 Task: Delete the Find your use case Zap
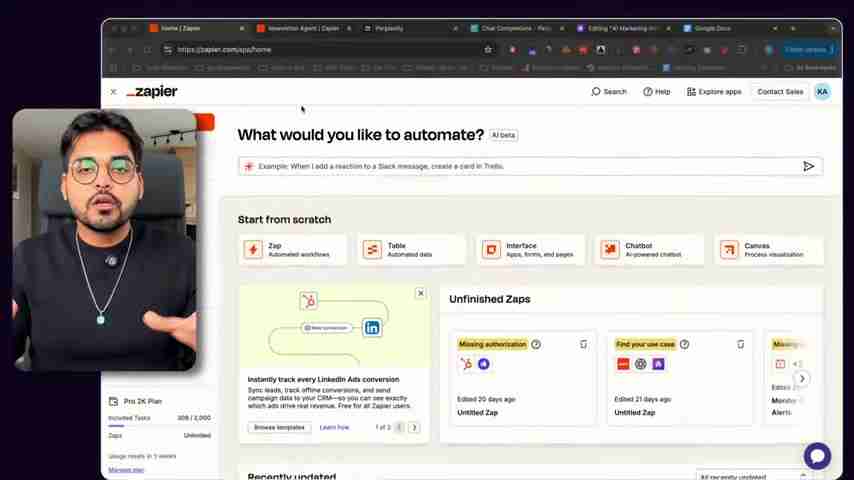(x=740, y=344)
